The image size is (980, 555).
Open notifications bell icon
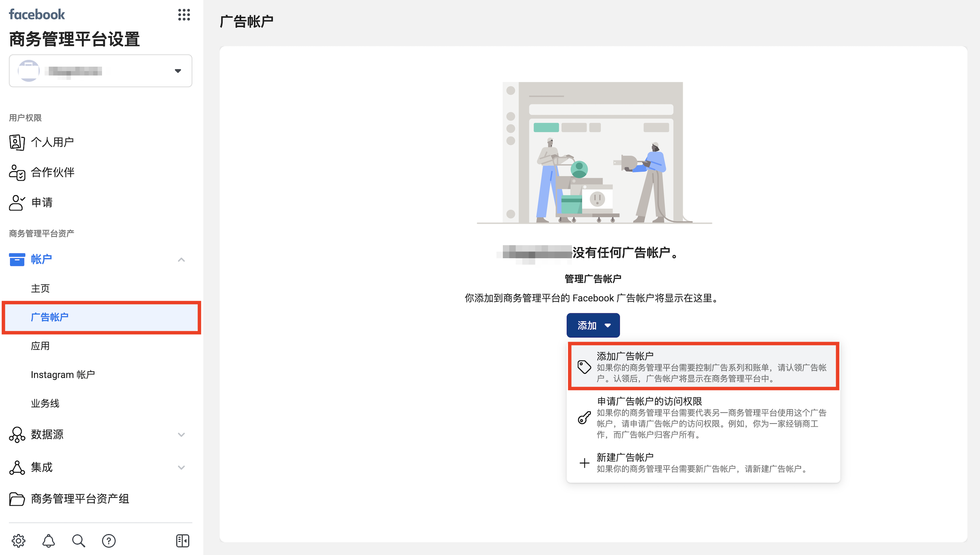49,541
